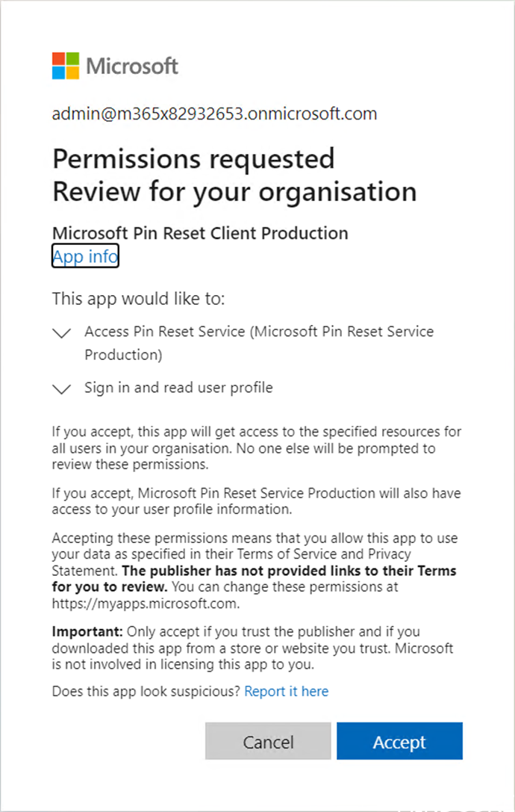The height and width of the screenshot is (812, 515).
Task: Click the Microsoft four-square logo
Action: 66,66
